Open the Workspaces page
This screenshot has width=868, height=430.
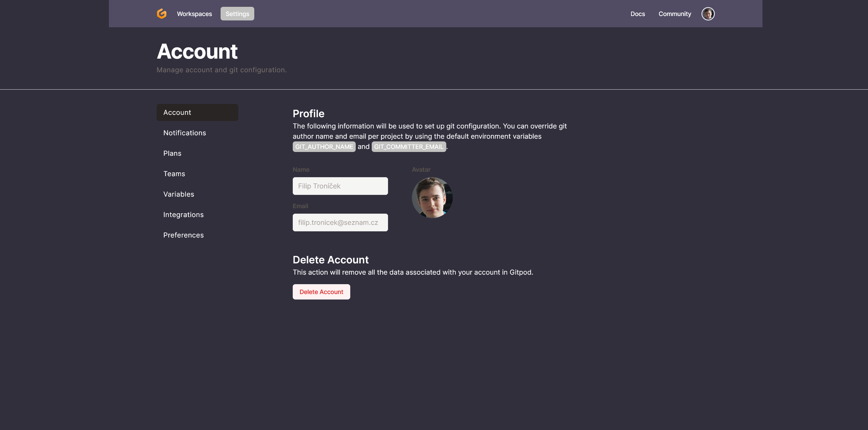pyautogui.click(x=194, y=14)
